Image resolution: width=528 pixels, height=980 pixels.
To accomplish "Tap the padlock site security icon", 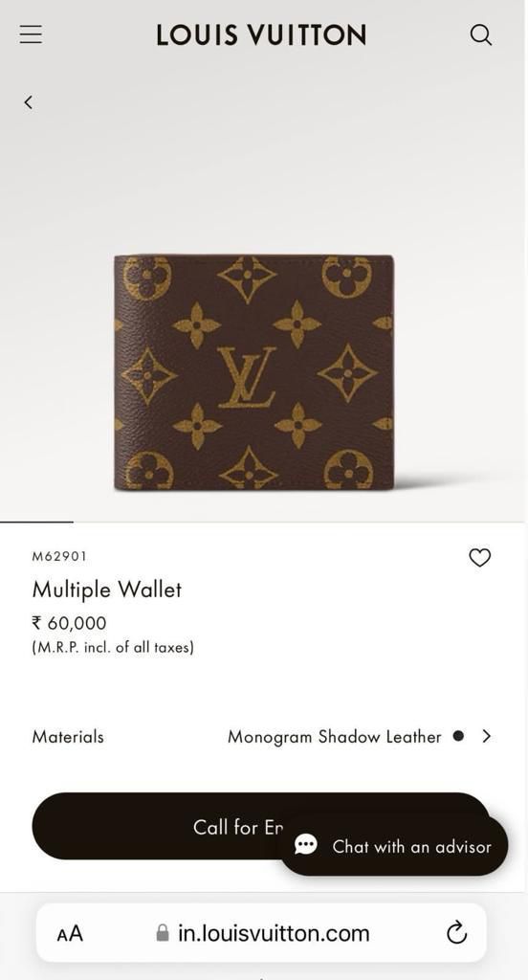I will 163,933.
